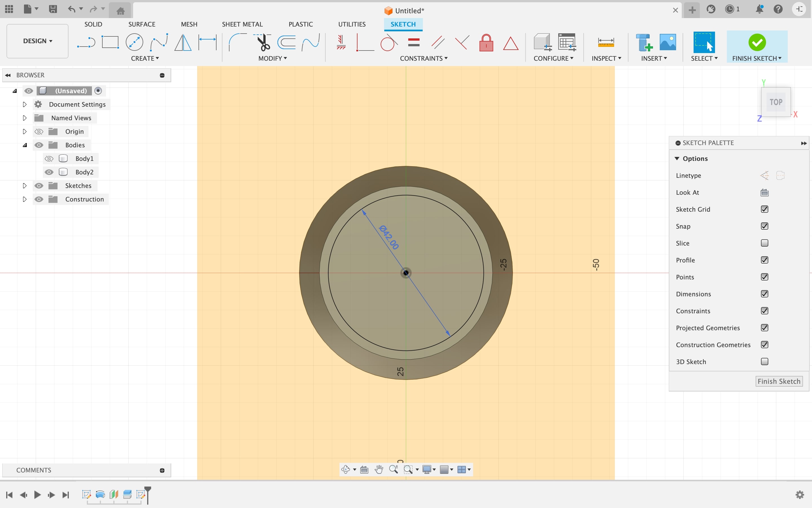Select the Offset tool in Modify
The width and height of the screenshot is (812, 508).
(x=286, y=43)
